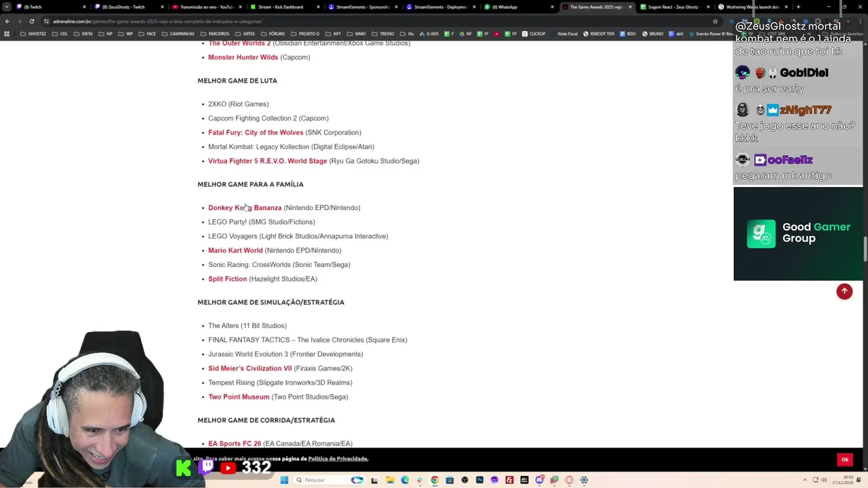Open the NFT bookmarks folder
868x488 pixels.
point(334,34)
